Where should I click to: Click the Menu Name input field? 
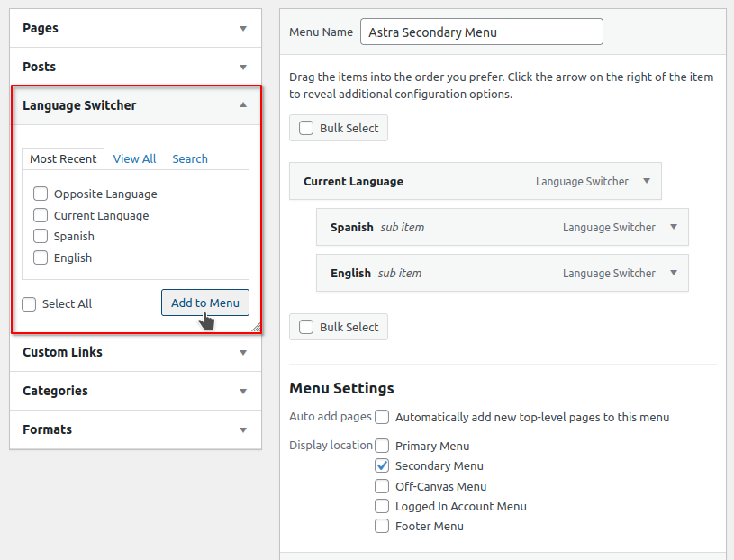(481, 32)
